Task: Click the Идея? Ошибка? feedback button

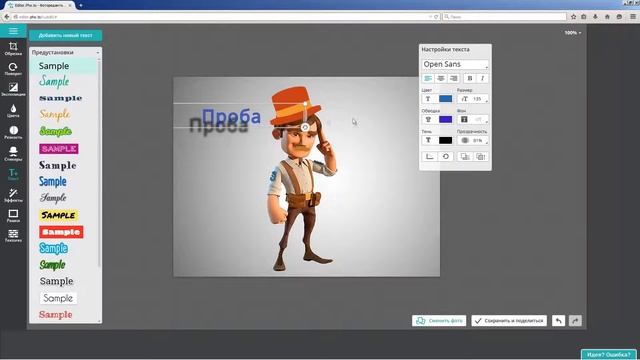Action: click(x=609, y=354)
